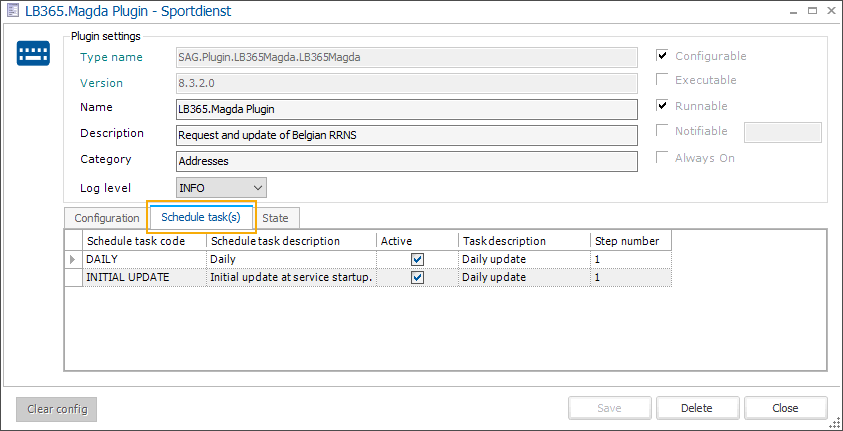Viewport: 843px width, 431px height.
Task: Click the row indicator arrow for DAILY
Action: tap(73, 259)
